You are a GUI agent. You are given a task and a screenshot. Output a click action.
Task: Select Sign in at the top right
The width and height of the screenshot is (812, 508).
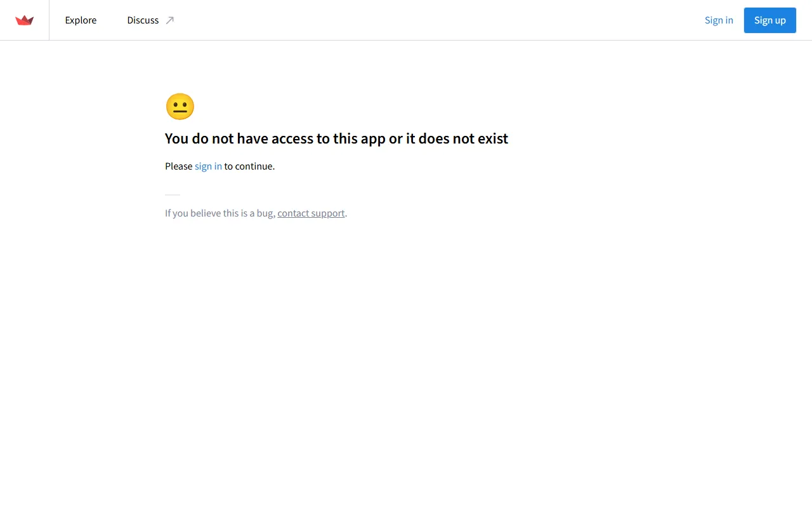(719, 20)
